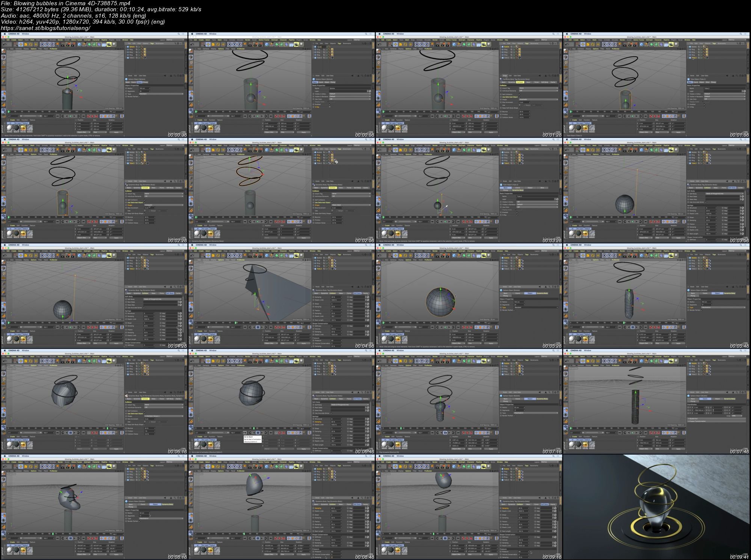Image resolution: width=751 pixels, height=560 pixels.
Task: In 00:00:38 frame, toggle the Render Perfect checkbox
Action: tap(140, 97)
